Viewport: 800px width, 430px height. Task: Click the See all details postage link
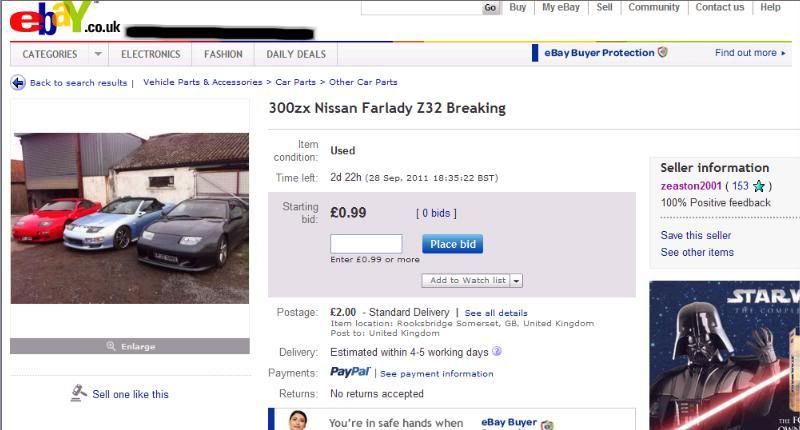pos(496,313)
